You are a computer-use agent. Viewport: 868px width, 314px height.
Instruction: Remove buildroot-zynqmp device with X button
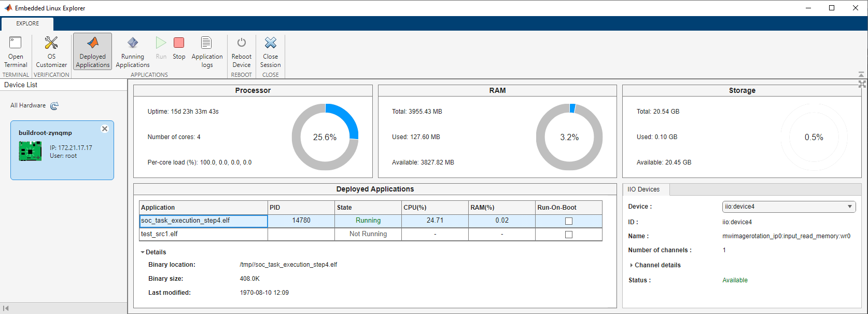tap(105, 129)
